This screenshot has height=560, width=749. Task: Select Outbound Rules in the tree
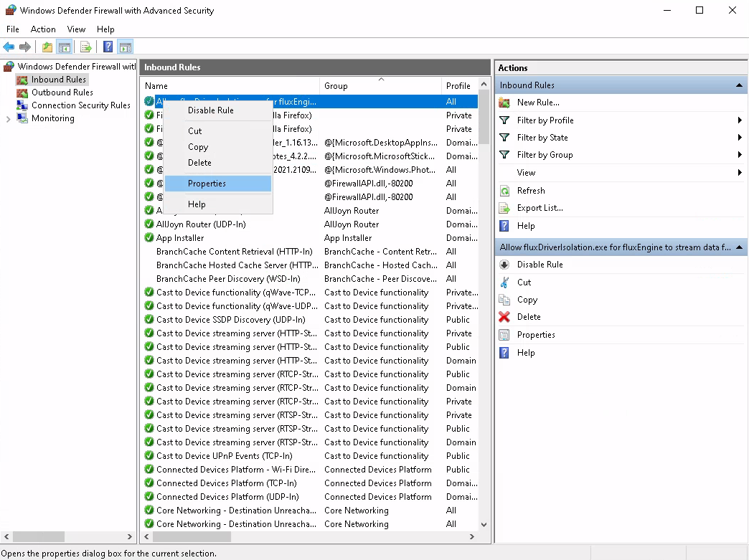(62, 92)
